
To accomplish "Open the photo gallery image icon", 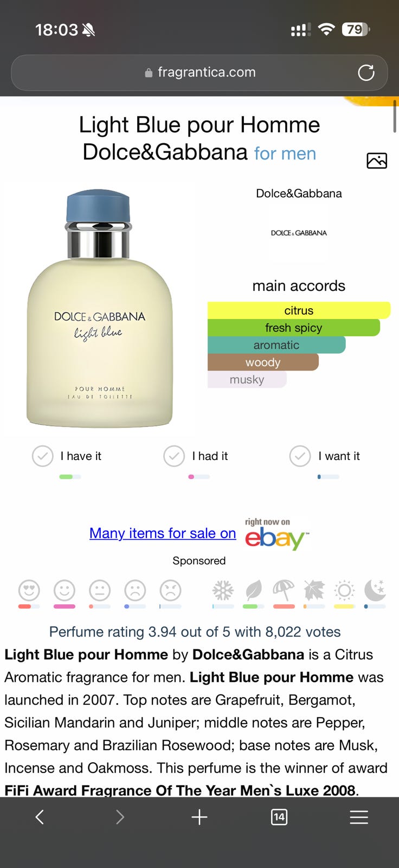I will pos(377,161).
